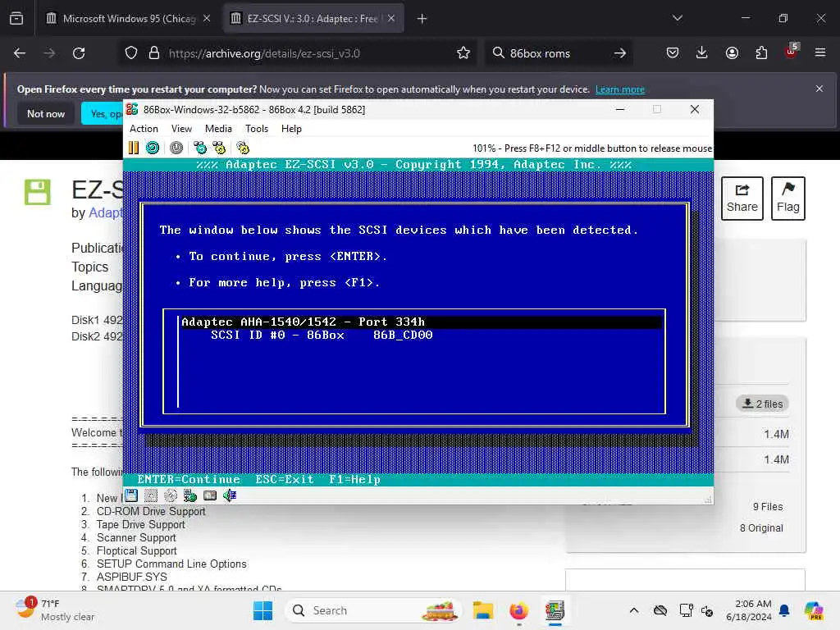Viewport: 840px width, 630px height.
Task: Open Firefox downloads panel
Action: pyautogui.click(x=702, y=53)
